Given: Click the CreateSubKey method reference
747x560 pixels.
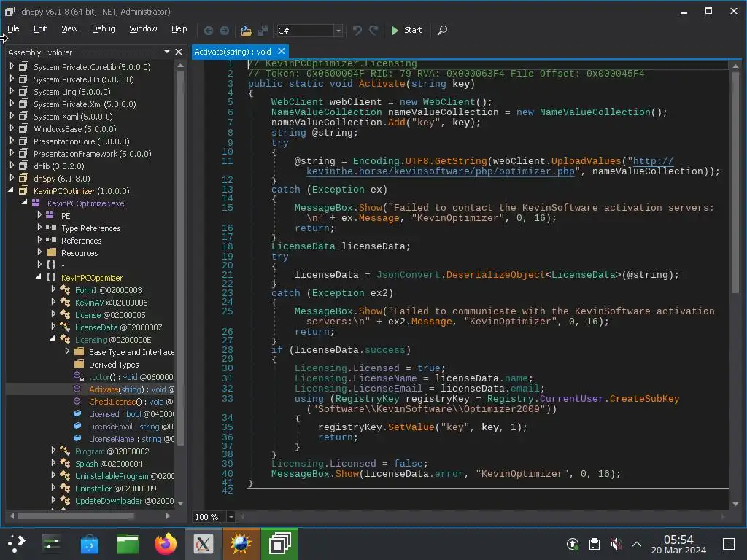Looking at the screenshot, I should coord(645,399).
